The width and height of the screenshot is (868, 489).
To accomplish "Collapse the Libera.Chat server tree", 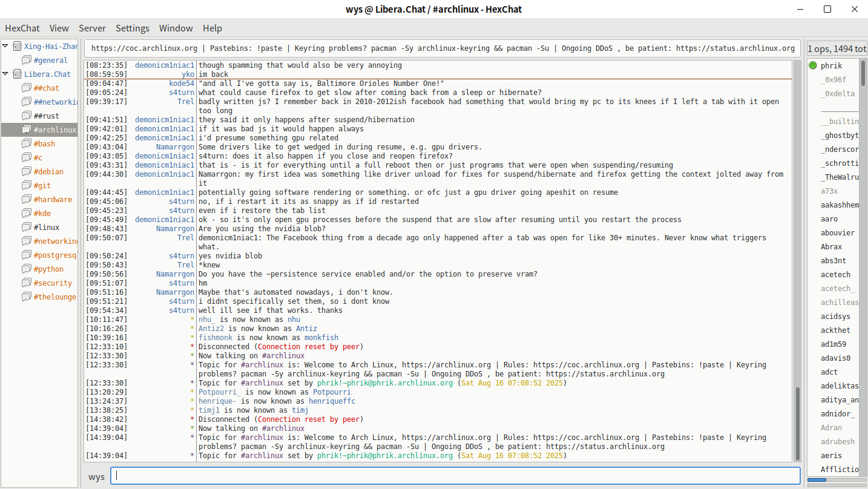I will click(x=6, y=74).
